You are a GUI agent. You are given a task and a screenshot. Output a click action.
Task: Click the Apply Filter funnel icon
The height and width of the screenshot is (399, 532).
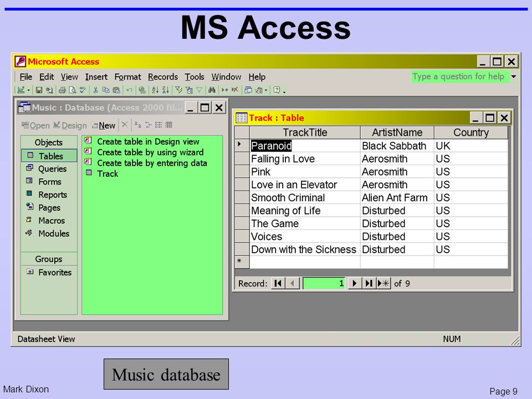click(199, 90)
